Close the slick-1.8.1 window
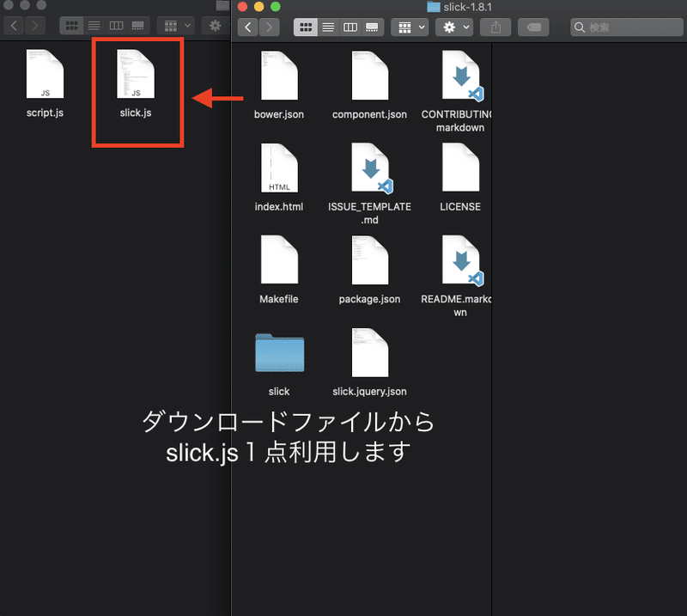Screen dimensions: 687x616 243,7
